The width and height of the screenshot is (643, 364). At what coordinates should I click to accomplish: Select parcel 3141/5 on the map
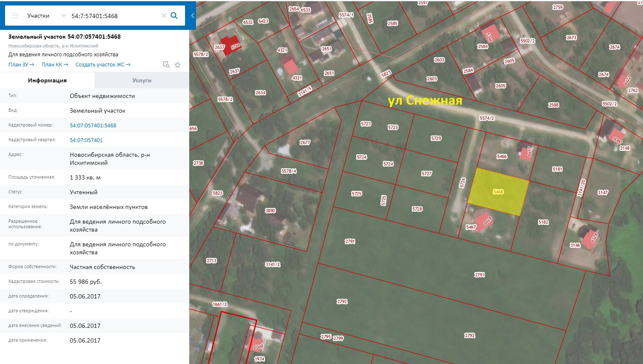305,91
